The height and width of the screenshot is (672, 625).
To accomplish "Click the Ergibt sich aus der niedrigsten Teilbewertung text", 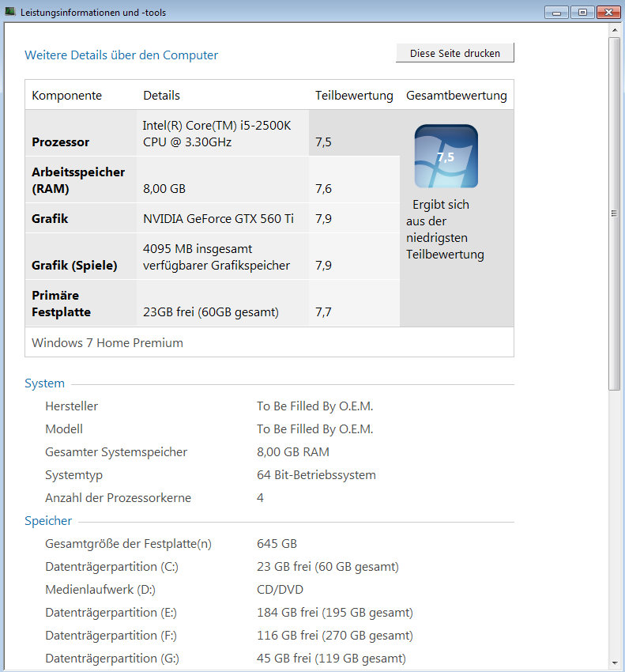I will [445, 229].
